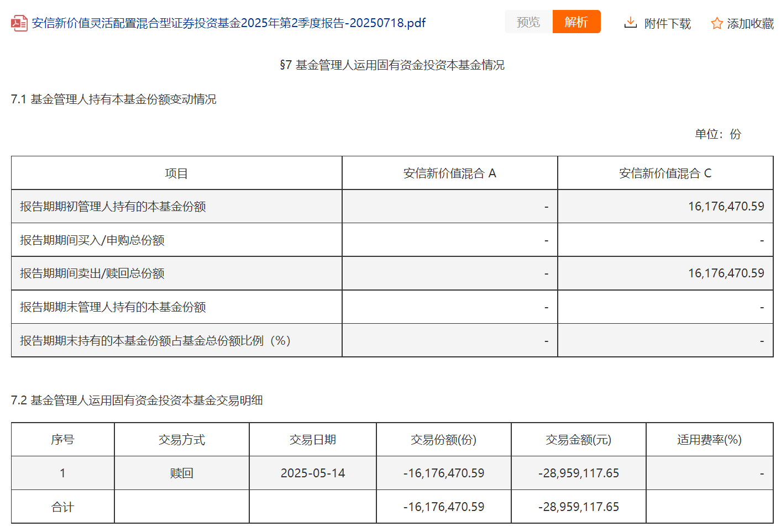Viewport: 781px width, 532px height.
Task: Click -16,176,470.59 in row 1
Action: pyautogui.click(x=444, y=473)
